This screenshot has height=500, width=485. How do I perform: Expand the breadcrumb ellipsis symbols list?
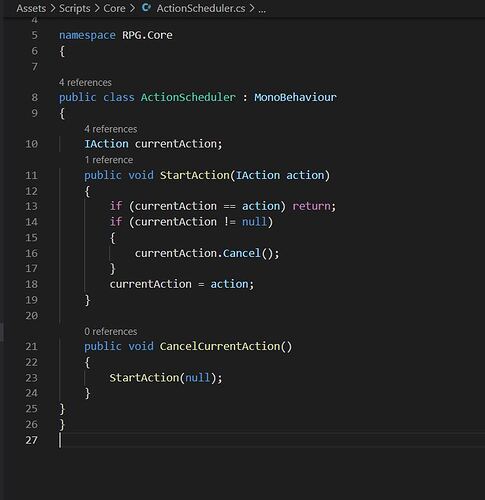(x=262, y=9)
